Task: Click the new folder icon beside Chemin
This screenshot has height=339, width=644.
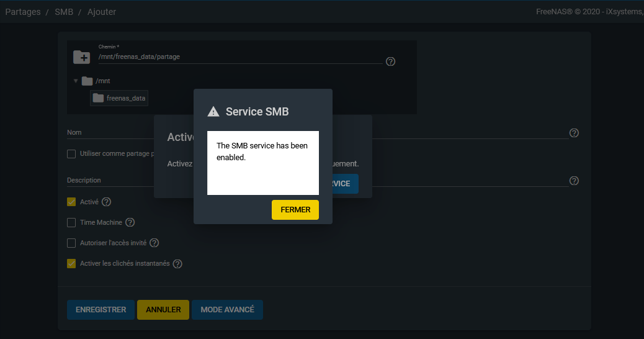Action: tap(82, 57)
